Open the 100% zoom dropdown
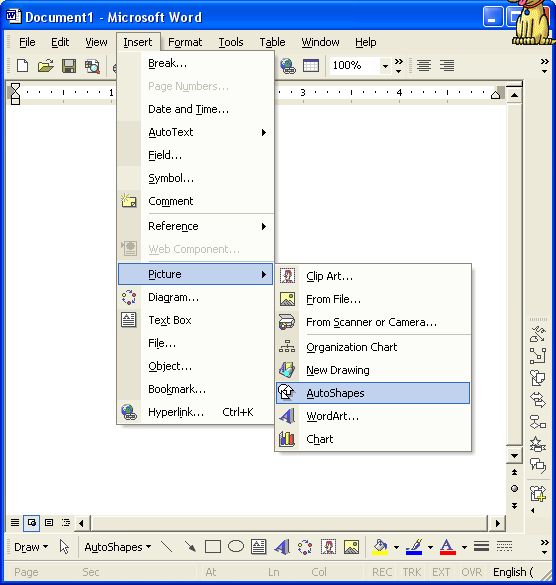Screen dimensions: 556x585 tap(385, 66)
